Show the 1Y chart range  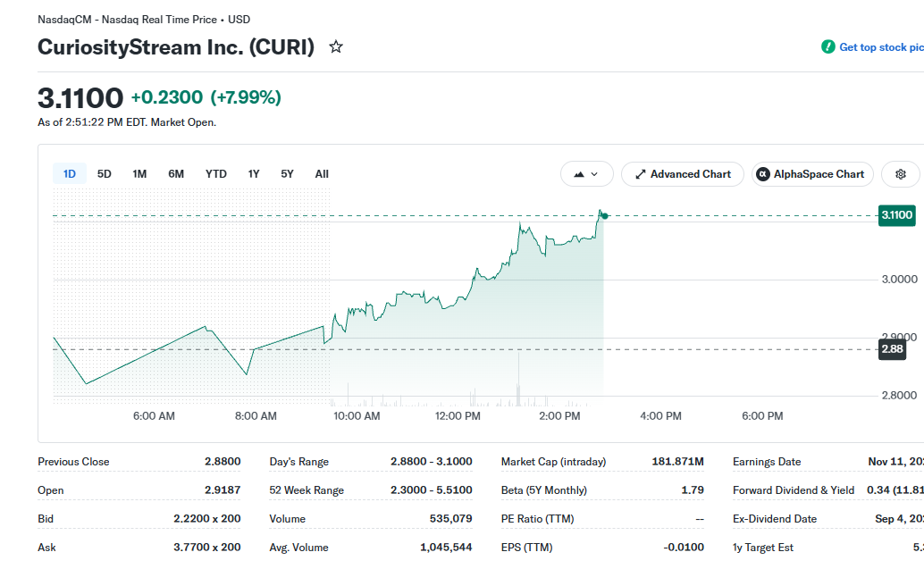click(x=254, y=174)
